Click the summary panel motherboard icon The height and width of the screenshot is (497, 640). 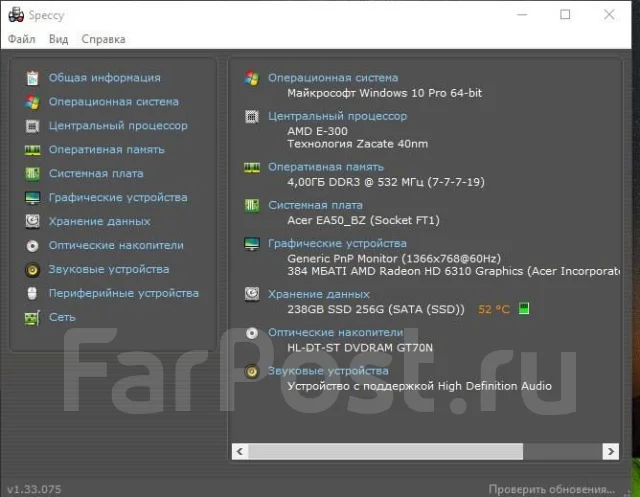(x=252, y=205)
